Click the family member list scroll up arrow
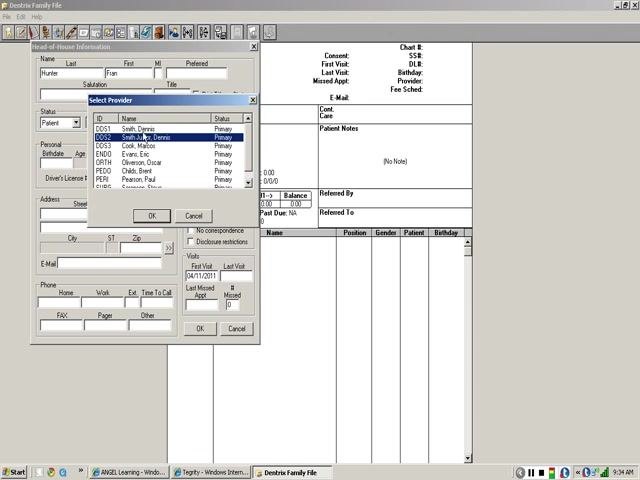 pos(468,242)
